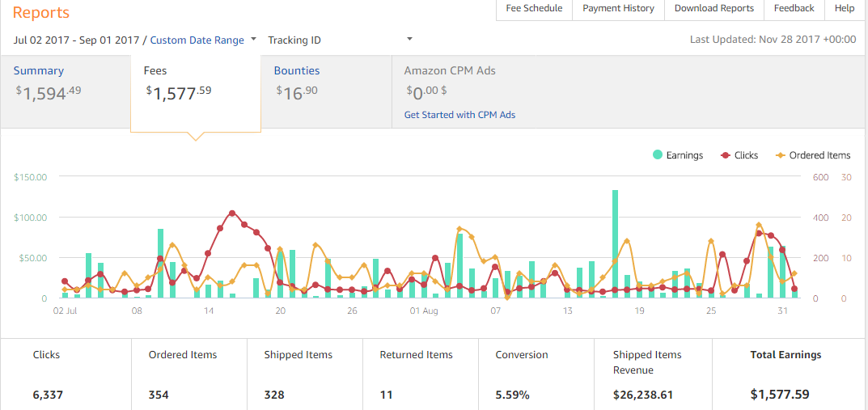Click the Clicks total 6,337
This screenshot has width=868, height=410.
(x=48, y=395)
